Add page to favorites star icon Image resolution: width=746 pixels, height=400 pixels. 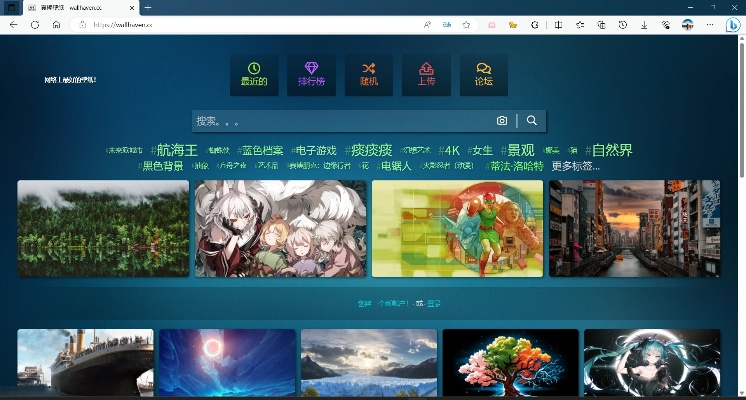click(x=466, y=24)
